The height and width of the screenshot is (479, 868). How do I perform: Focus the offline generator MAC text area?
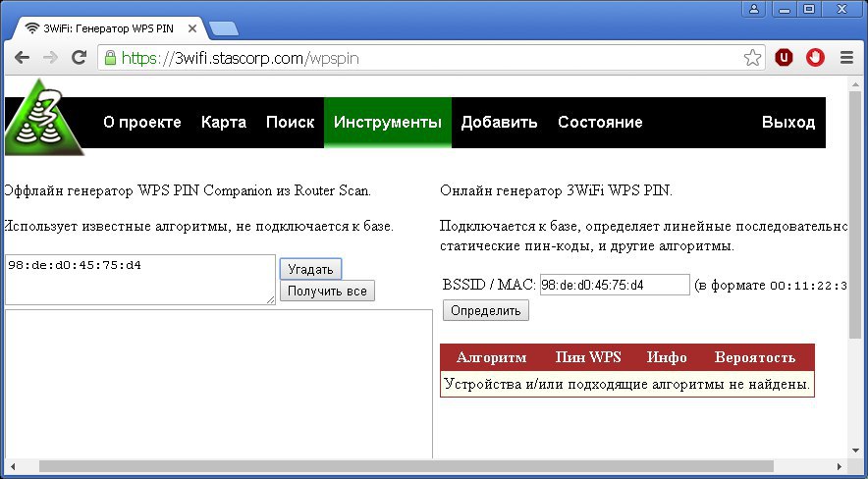click(140, 280)
